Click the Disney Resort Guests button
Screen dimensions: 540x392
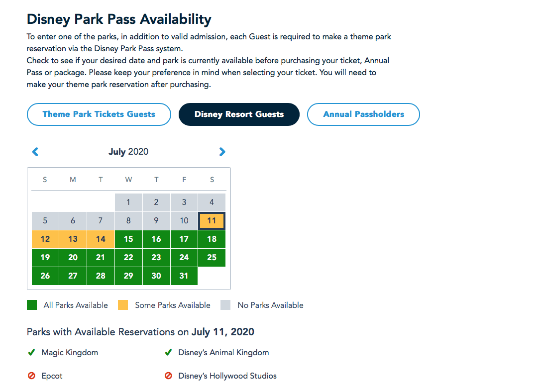239,114
